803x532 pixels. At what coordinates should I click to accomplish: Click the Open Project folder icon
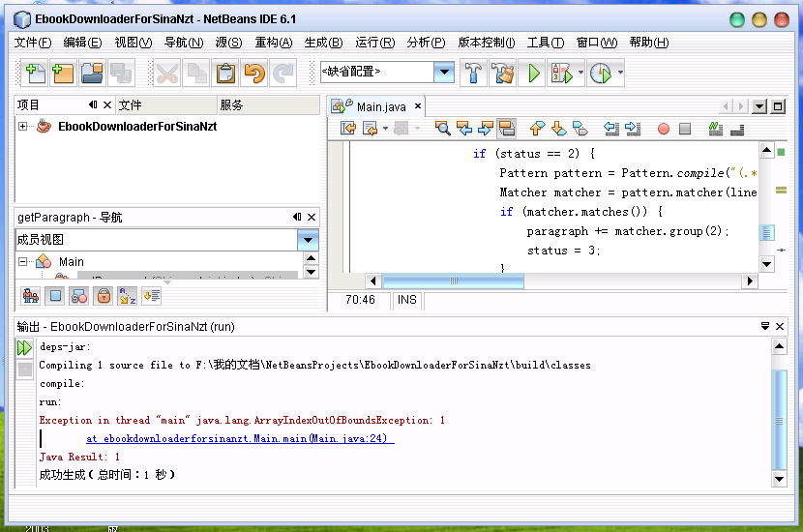click(x=93, y=74)
